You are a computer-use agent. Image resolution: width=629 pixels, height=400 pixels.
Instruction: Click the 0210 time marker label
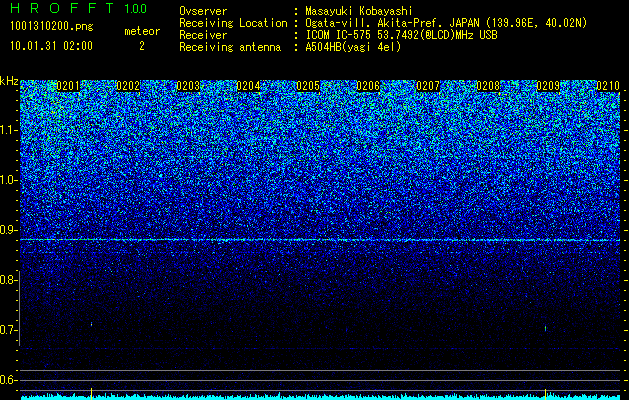[x=608, y=86]
